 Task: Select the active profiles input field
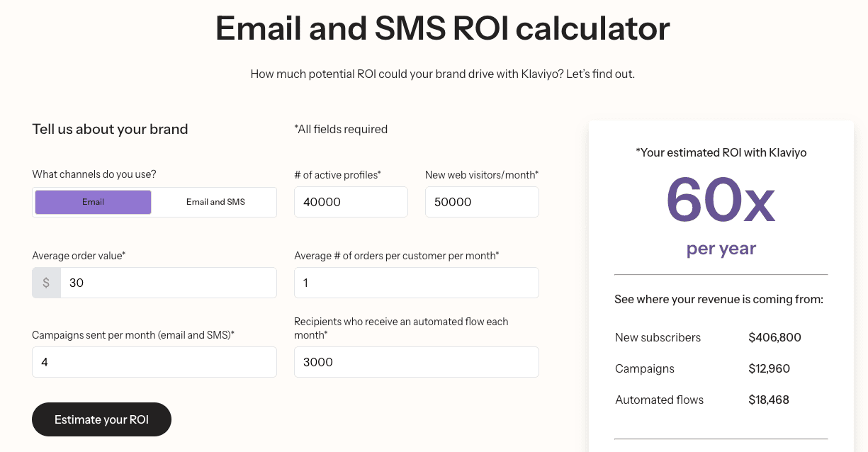(x=351, y=202)
